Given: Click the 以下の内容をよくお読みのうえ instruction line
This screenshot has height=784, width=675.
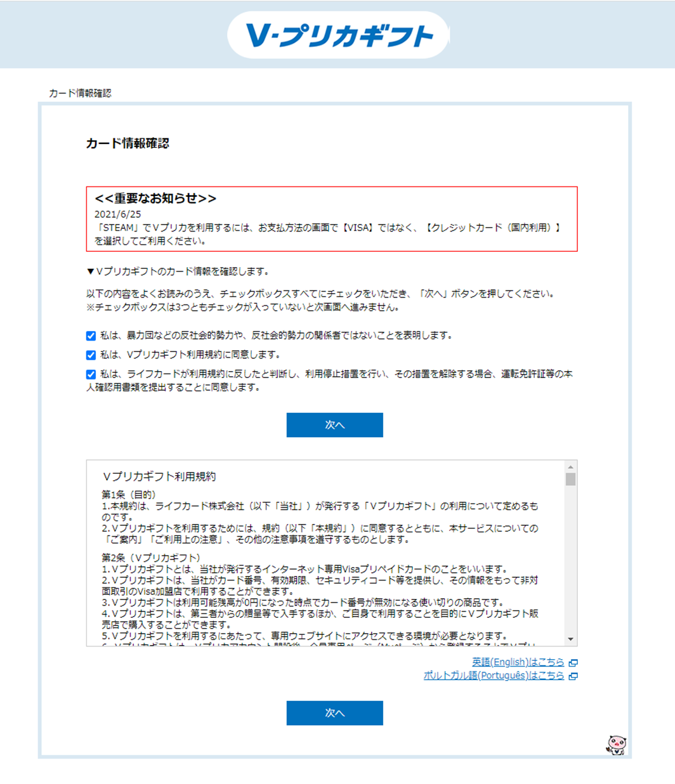Looking at the screenshot, I should [322, 294].
